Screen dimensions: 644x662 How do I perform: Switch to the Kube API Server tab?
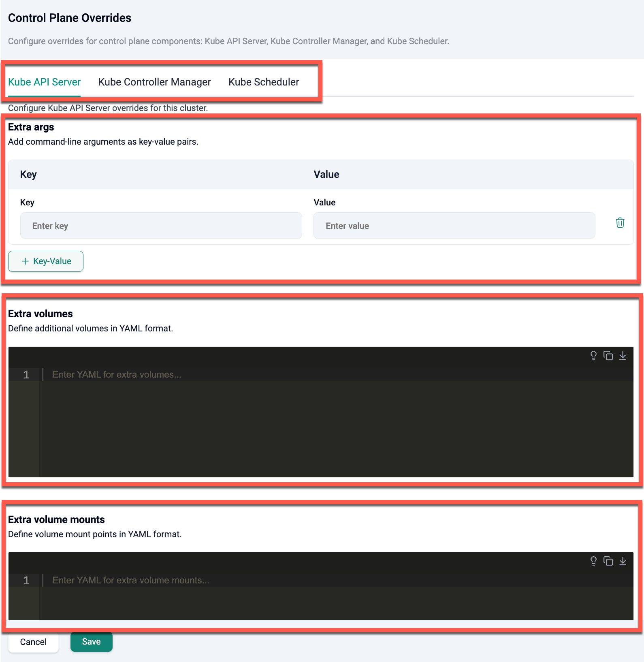[44, 82]
